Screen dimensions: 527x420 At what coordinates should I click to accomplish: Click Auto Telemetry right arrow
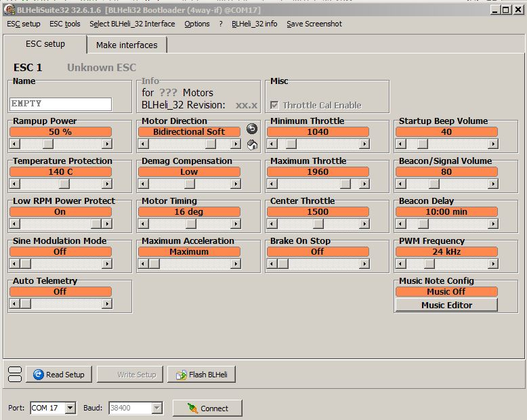tap(107, 303)
